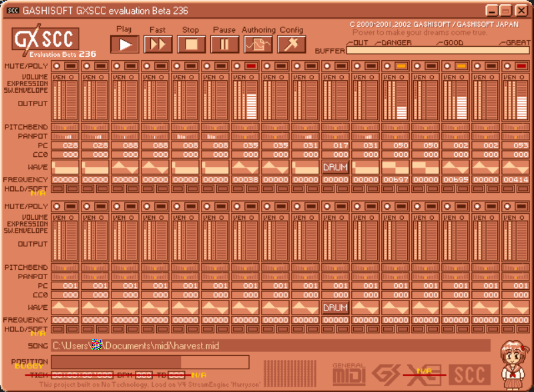534x392 pixels.
Task: Adjust pitchbend slider on top channel 1
Action: pos(65,127)
